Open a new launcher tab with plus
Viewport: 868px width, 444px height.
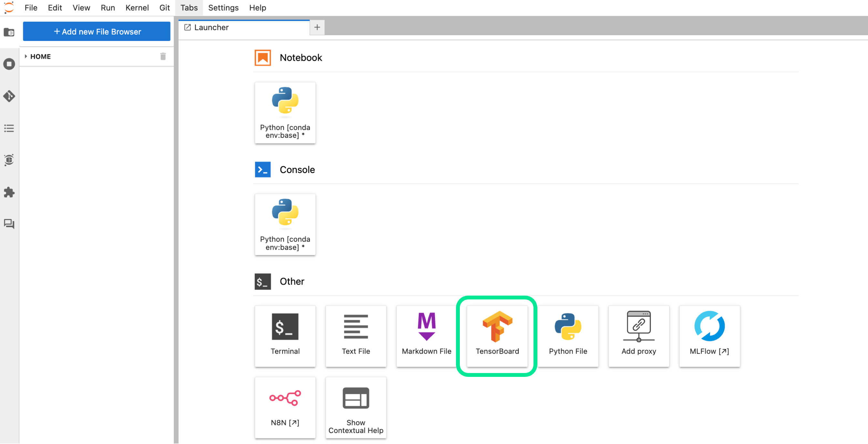click(x=317, y=28)
